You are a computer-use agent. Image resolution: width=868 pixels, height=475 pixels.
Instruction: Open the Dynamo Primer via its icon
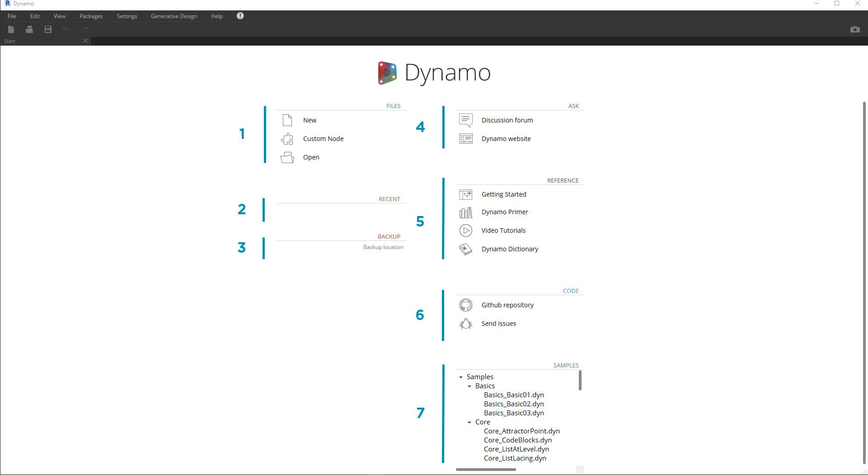click(x=465, y=212)
